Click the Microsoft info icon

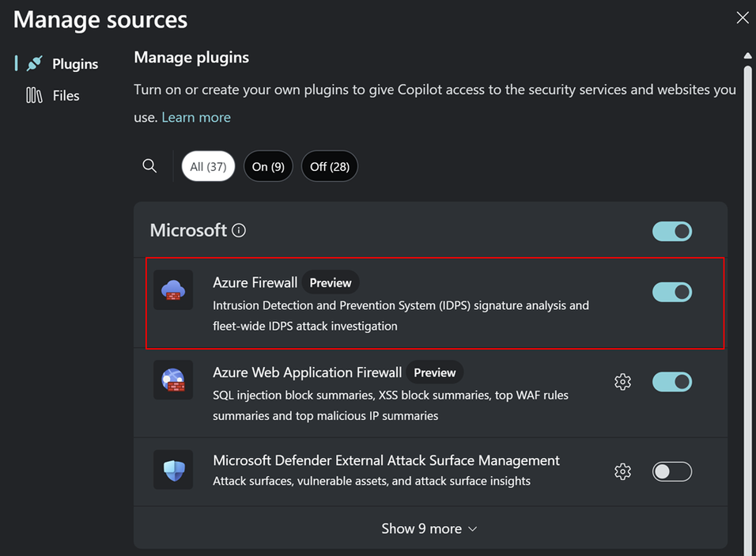coord(239,231)
